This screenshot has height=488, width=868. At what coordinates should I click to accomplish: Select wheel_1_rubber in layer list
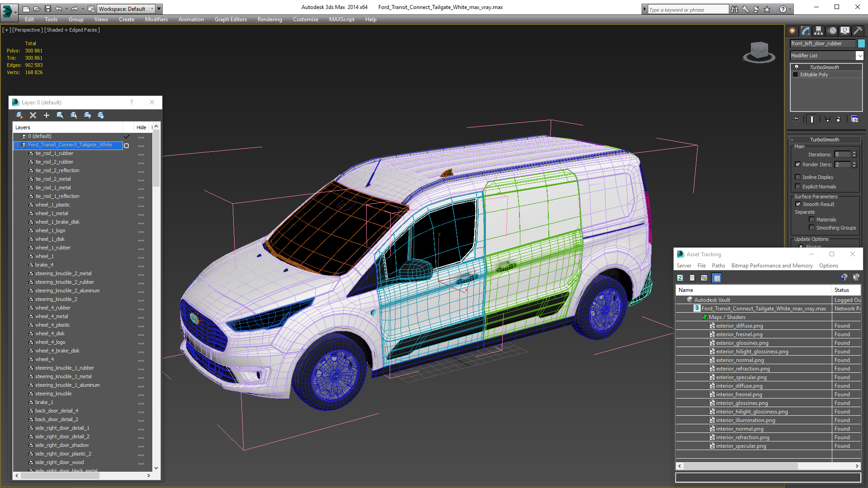[x=53, y=248]
